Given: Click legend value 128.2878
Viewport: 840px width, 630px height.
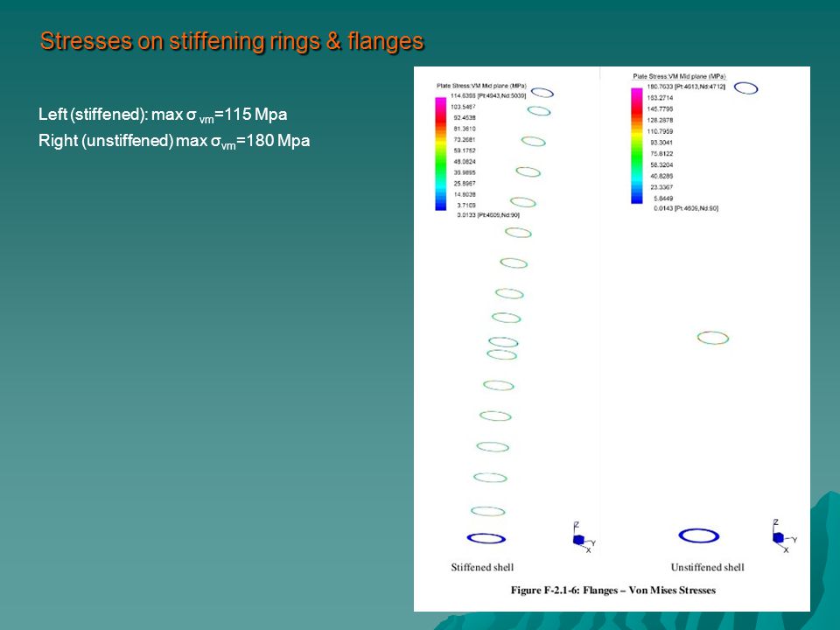Looking at the screenshot, I should click(x=660, y=120).
